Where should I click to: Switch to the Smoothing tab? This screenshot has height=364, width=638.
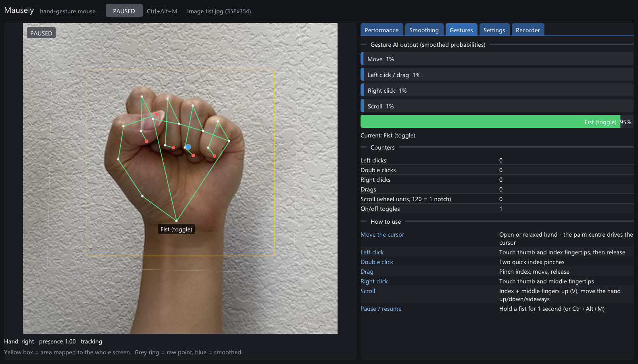(424, 30)
